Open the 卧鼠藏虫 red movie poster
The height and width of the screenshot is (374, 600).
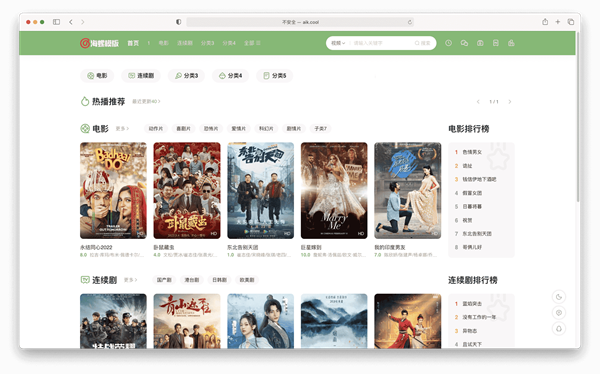187,191
